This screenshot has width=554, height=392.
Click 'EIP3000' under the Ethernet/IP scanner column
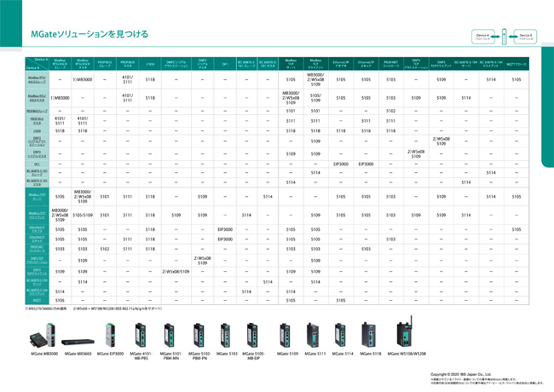(366, 164)
